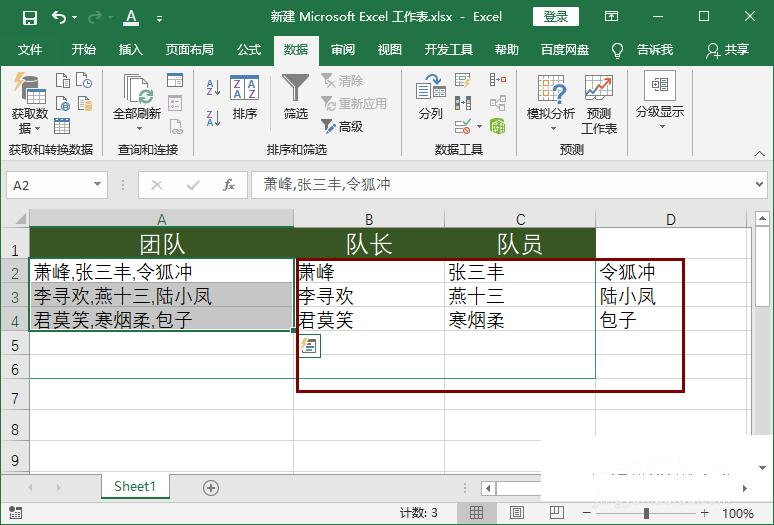Open ribbon display options icon

point(611,17)
